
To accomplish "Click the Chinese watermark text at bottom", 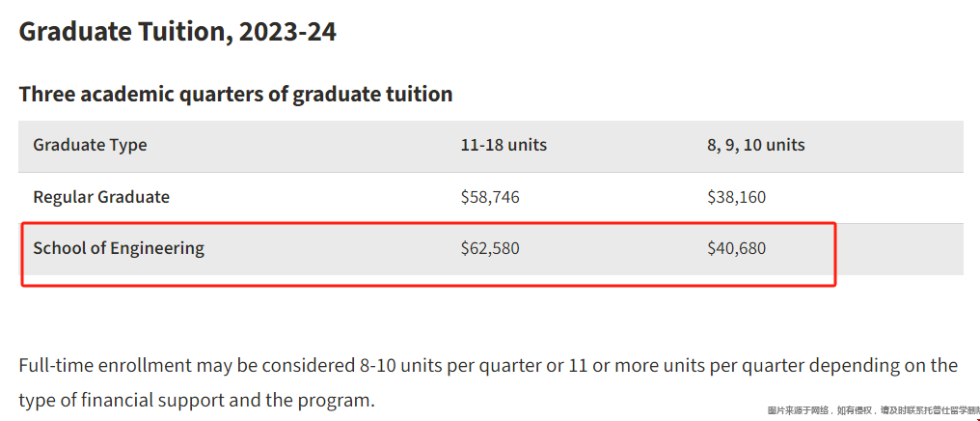I will click(x=874, y=410).
